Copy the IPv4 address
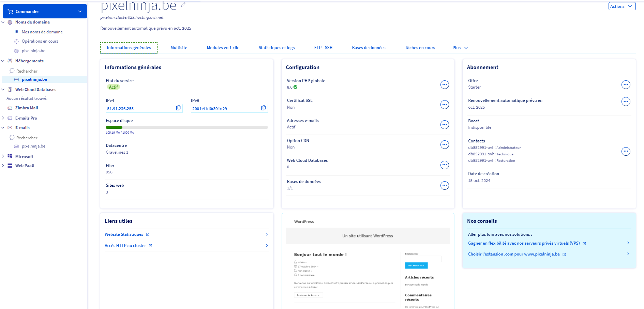This screenshot has height=309, width=644. [x=178, y=108]
